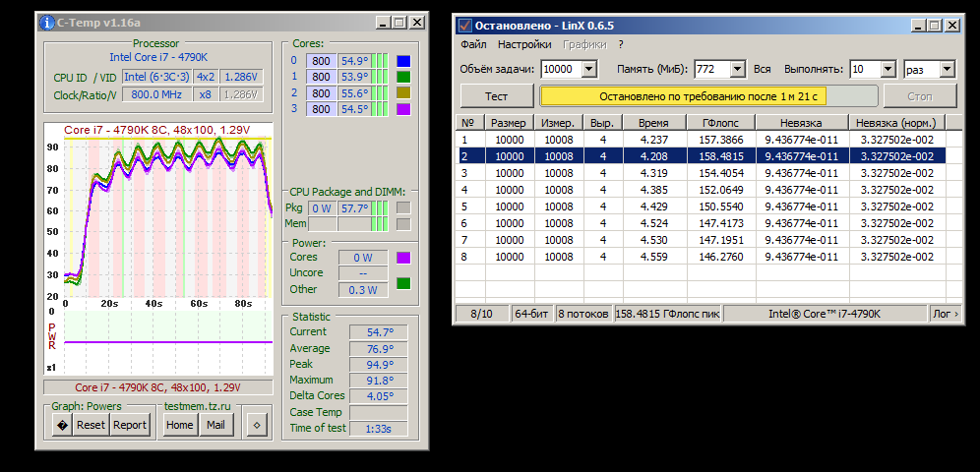Click the Стоп button in LinX
The width and height of the screenshot is (980, 472).
pos(920,96)
